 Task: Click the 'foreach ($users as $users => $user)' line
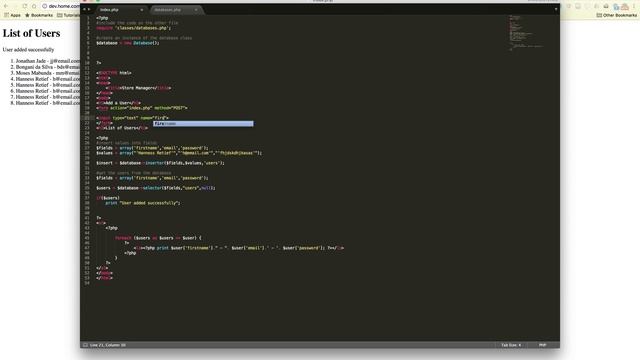[158, 238]
